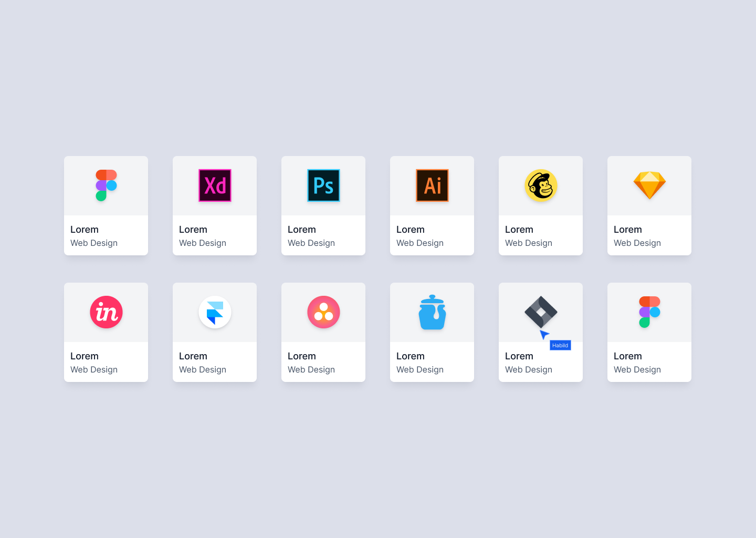Click the orange circle icon with three dots

[x=323, y=312]
